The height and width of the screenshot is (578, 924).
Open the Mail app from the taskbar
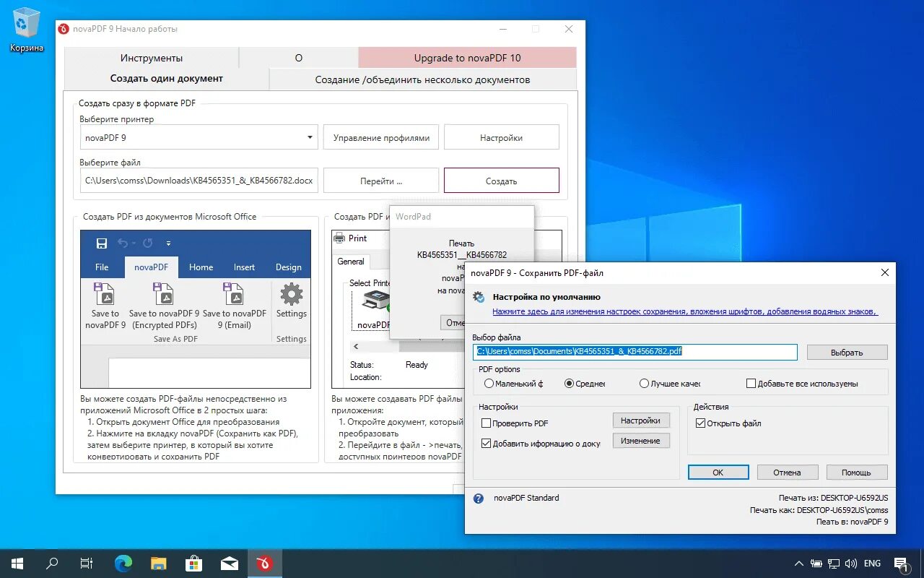[x=230, y=564]
